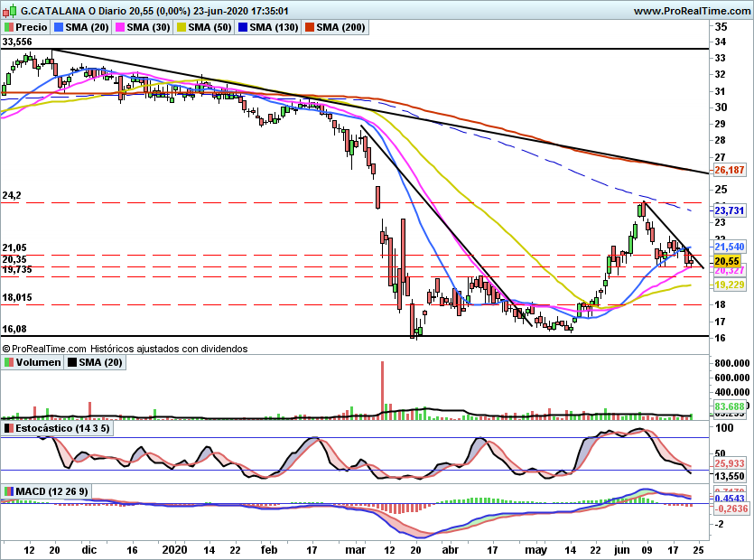Click the G.CATALANA candlestick icon in title

tap(10, 11)
